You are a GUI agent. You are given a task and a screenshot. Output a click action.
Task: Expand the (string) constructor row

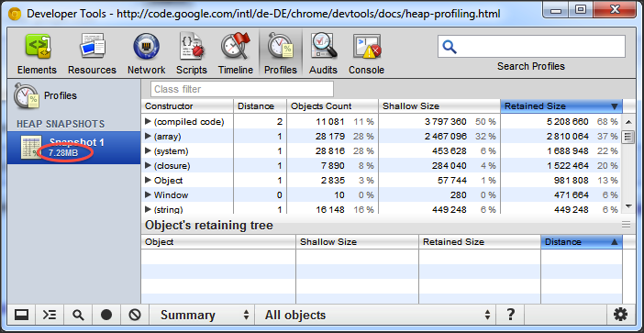point(149,209)
